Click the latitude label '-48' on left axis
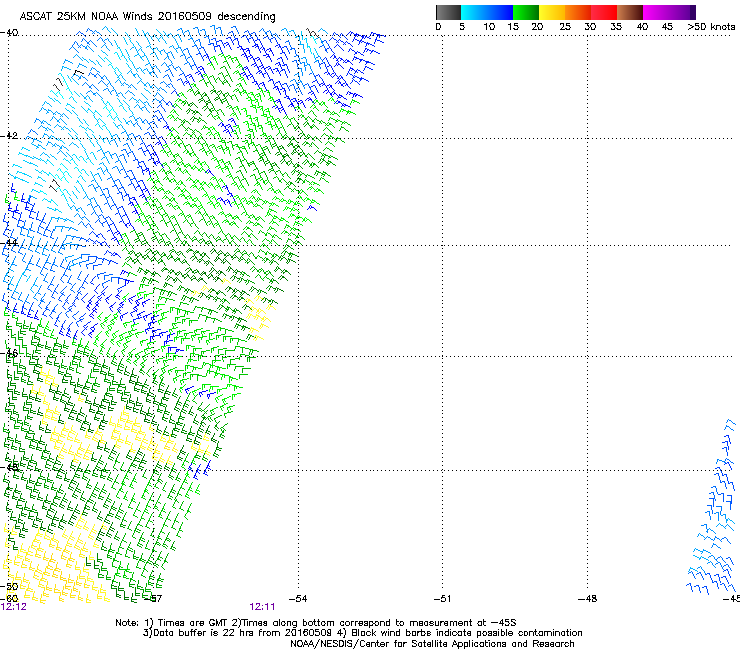The height and width of the screenshot is (650, 740). coord(9,467)
